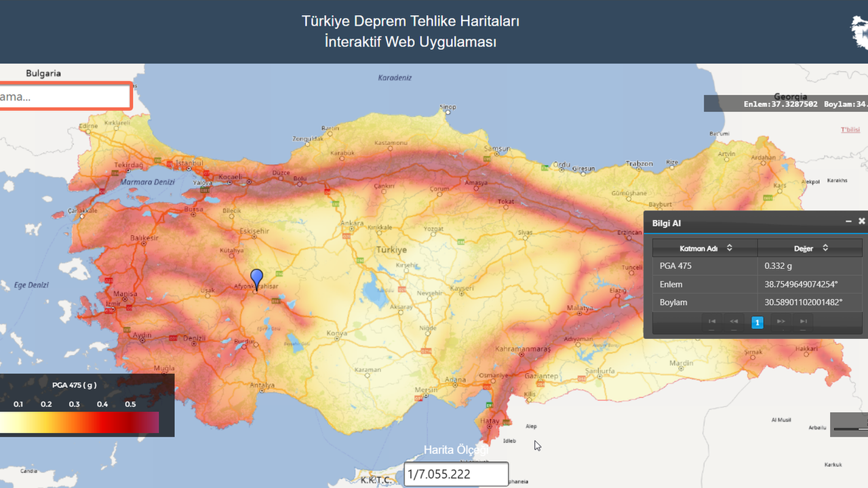Click the Harita Ölçeği scale input field
The height and width of the screenshot is (488, 868).
(x=456, y=474)
